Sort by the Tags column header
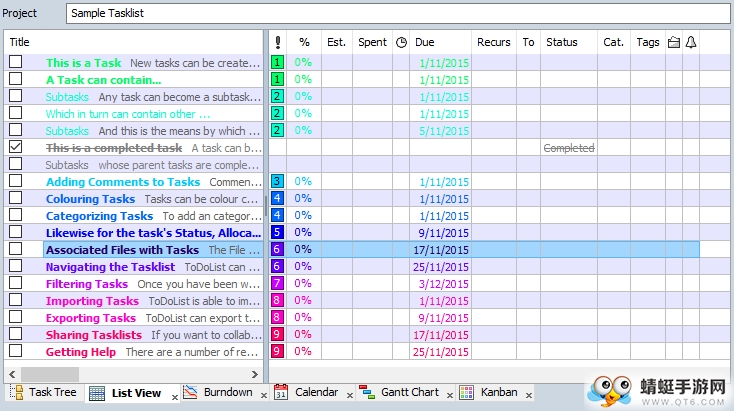Viewport: 734px width, 411px height. (648, 42)
